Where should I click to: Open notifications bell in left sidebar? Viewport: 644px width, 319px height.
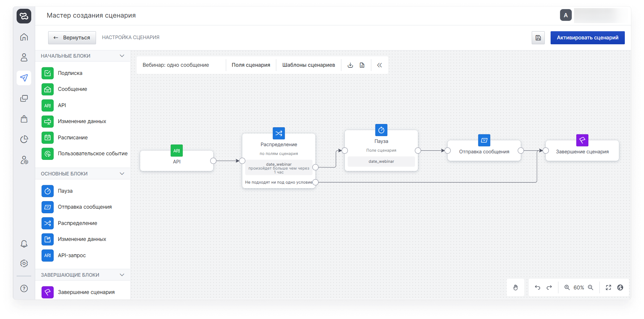(24, 244)
